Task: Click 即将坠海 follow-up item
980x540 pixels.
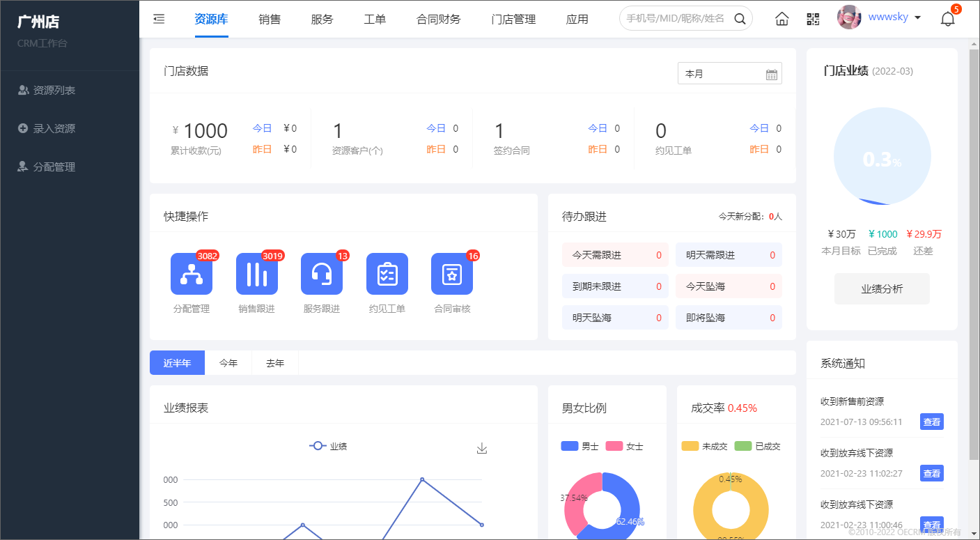Action: point(729,318)
